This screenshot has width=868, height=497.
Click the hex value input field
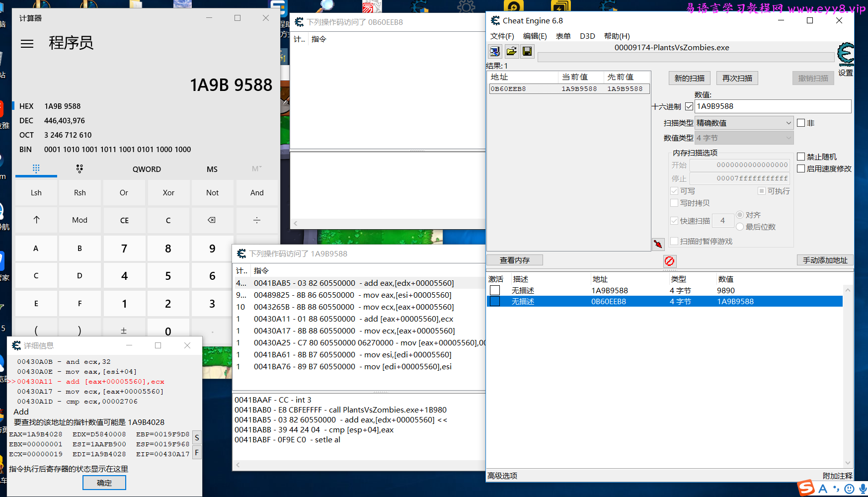[773, 106]
